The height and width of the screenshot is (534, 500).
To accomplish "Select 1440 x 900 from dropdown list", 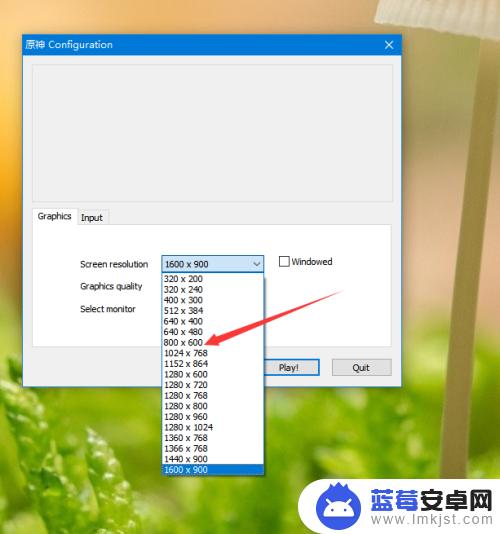I will pos(213,459).
